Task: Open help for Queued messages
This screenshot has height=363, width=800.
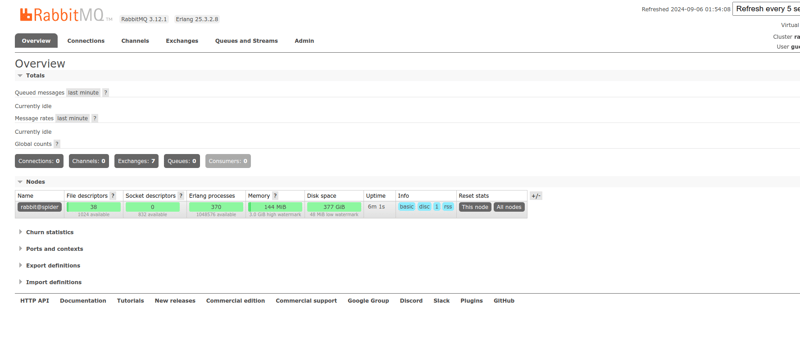Action: tap(106, 93)
